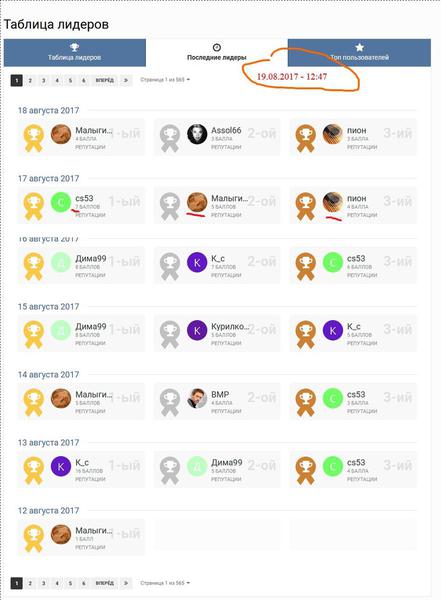Open пион profile link on 18 августа
441x600 pixels.
point(356,130)
